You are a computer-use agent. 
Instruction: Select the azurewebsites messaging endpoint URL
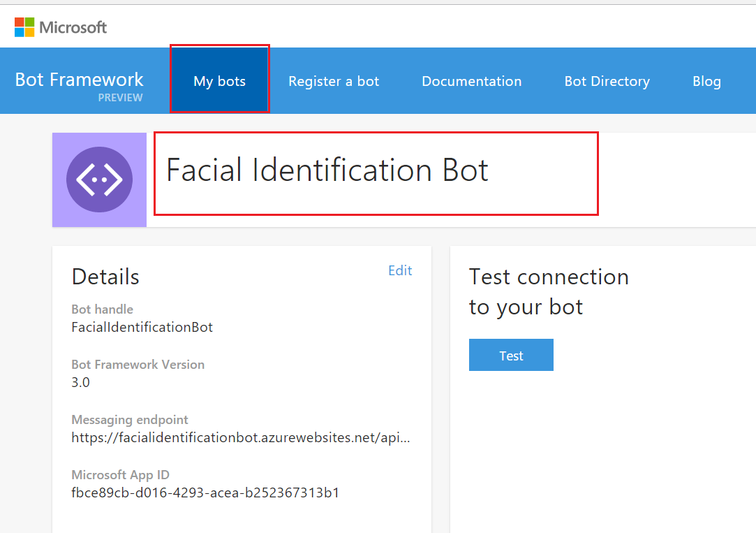(x=241, y=437)
